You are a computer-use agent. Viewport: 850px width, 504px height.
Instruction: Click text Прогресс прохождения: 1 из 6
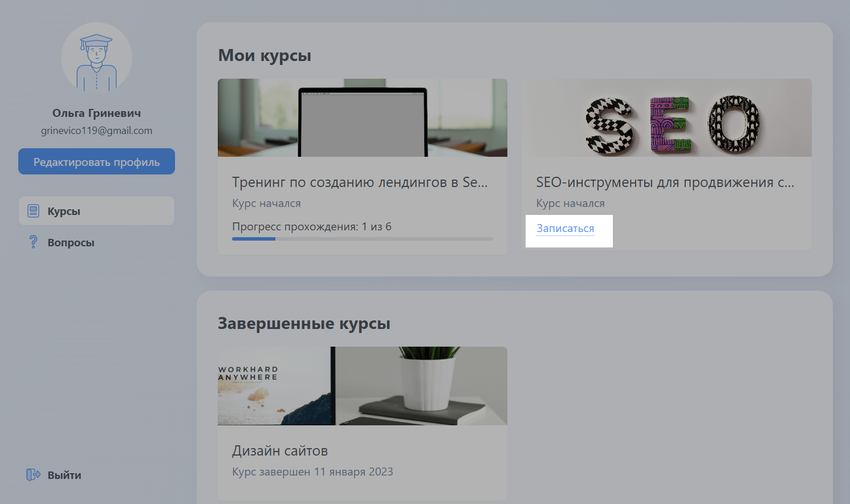[x=312, y=226]
